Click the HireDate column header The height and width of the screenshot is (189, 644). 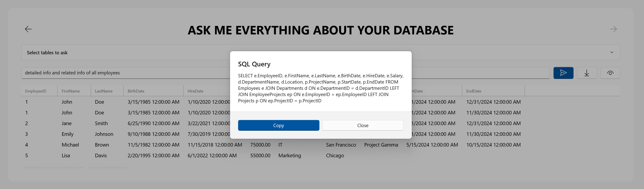point(195,91)
